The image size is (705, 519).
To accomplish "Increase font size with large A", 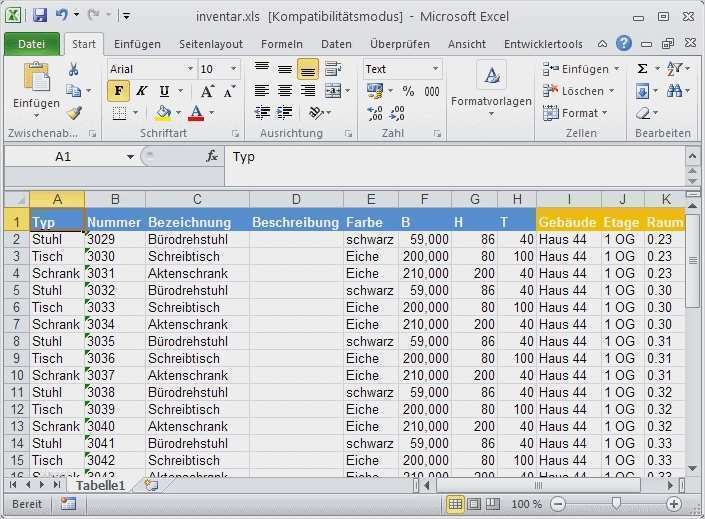I will pyautogui.click(x=207, y=92).
